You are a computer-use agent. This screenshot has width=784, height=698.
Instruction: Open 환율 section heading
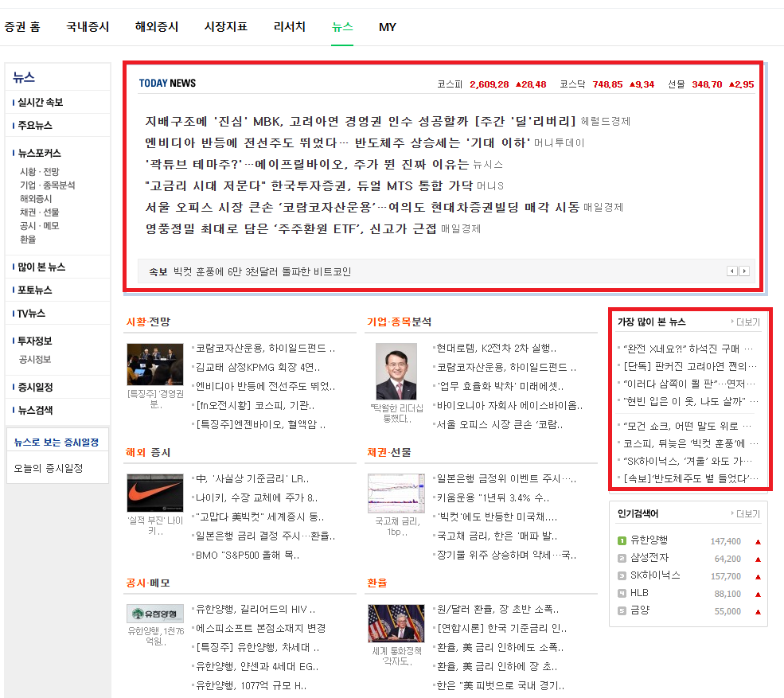377,583
